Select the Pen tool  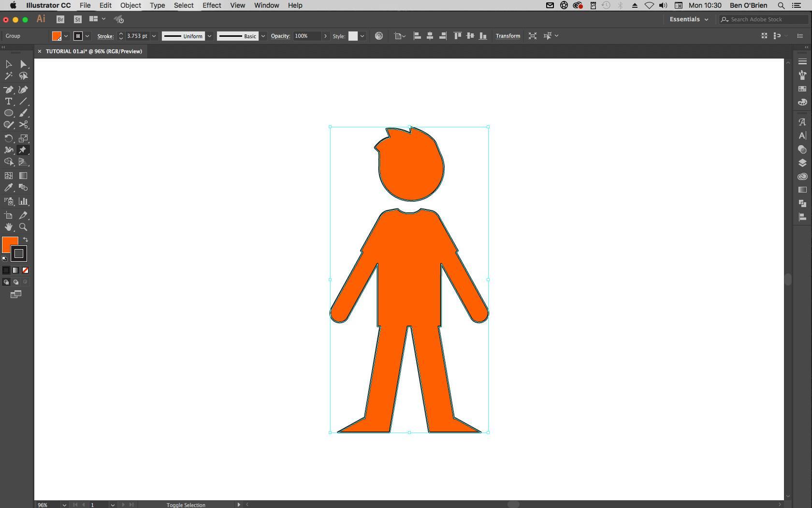tap(9, 90)
